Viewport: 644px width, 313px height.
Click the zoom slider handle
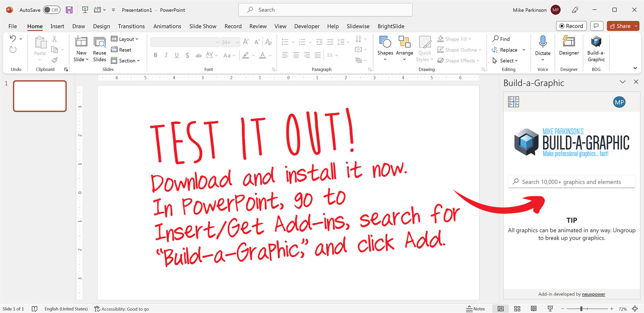tap(581, 309)
